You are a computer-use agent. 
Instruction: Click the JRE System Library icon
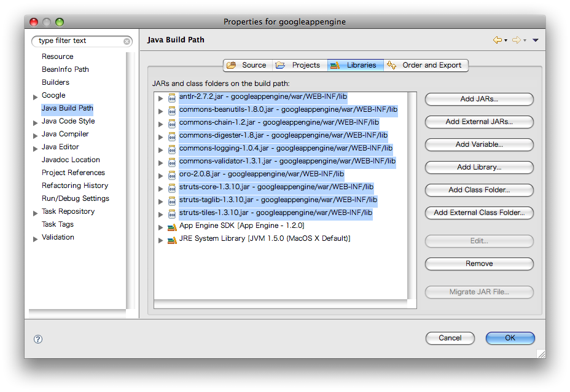coord(171,240)
